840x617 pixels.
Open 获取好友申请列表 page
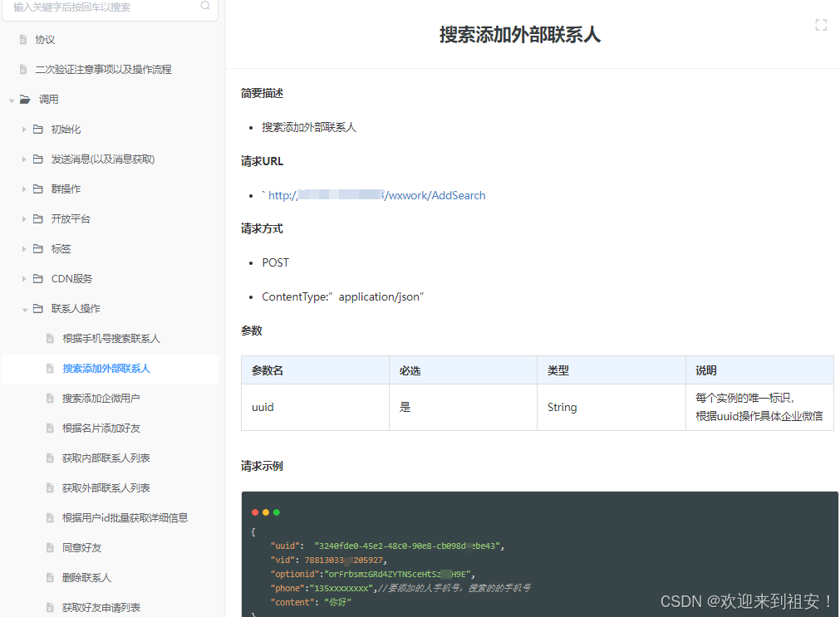(x=101, y=608)
